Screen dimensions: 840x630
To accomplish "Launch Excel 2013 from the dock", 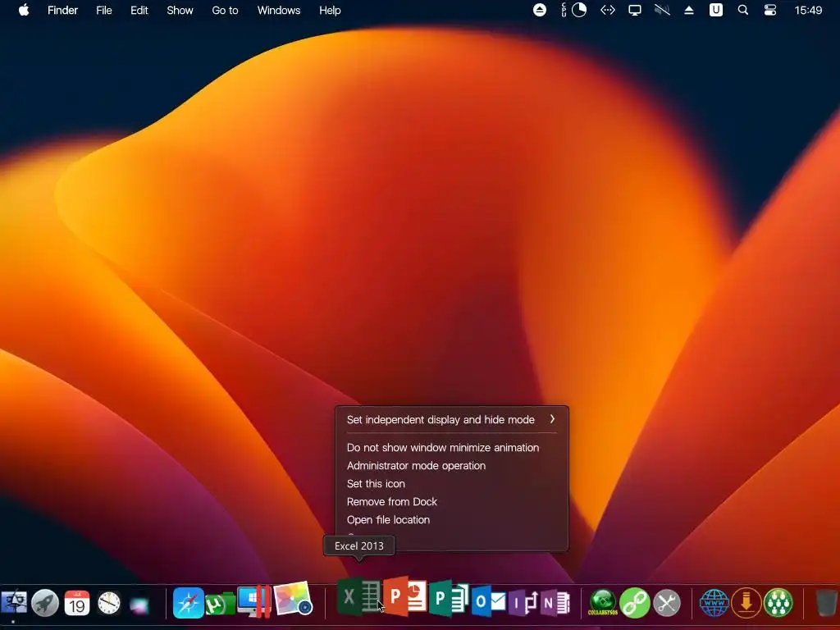I will (x=359, y=596).
